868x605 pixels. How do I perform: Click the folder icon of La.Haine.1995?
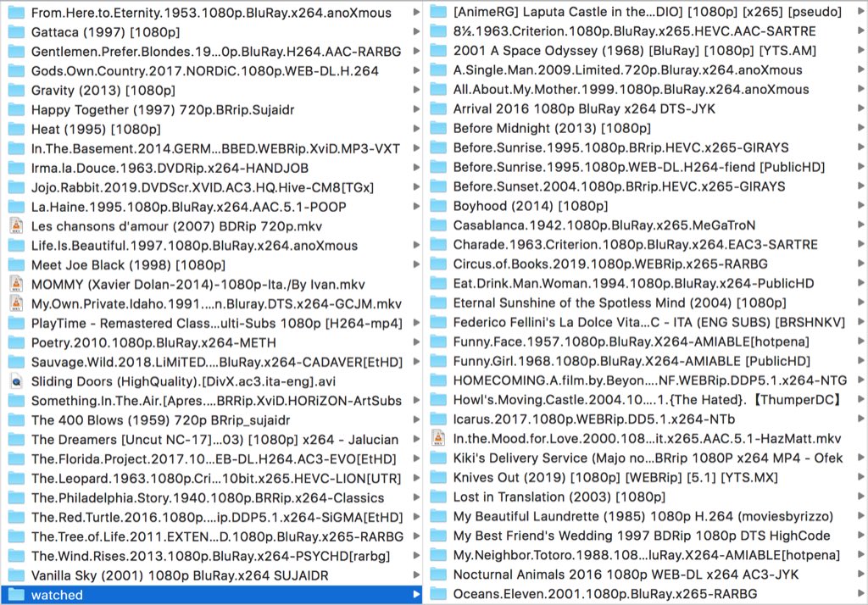coord(17,207)
